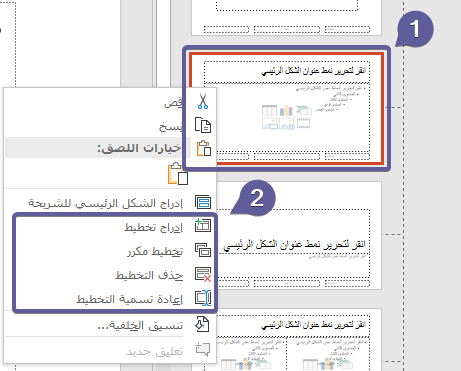This screenshot has width=461, height=371.
Task: Select حذف التخطيط menu entry
Action: (x=149, y=275)
